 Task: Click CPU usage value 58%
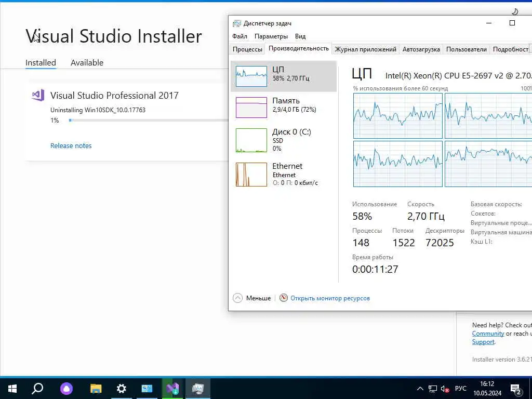(362, 216)
